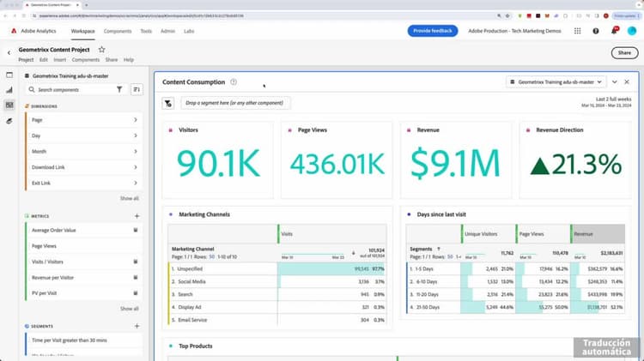Collapse the Content Consumption panel
This screenshot has height=361, width=644.
pyautogui.click(x=615, y=82)
